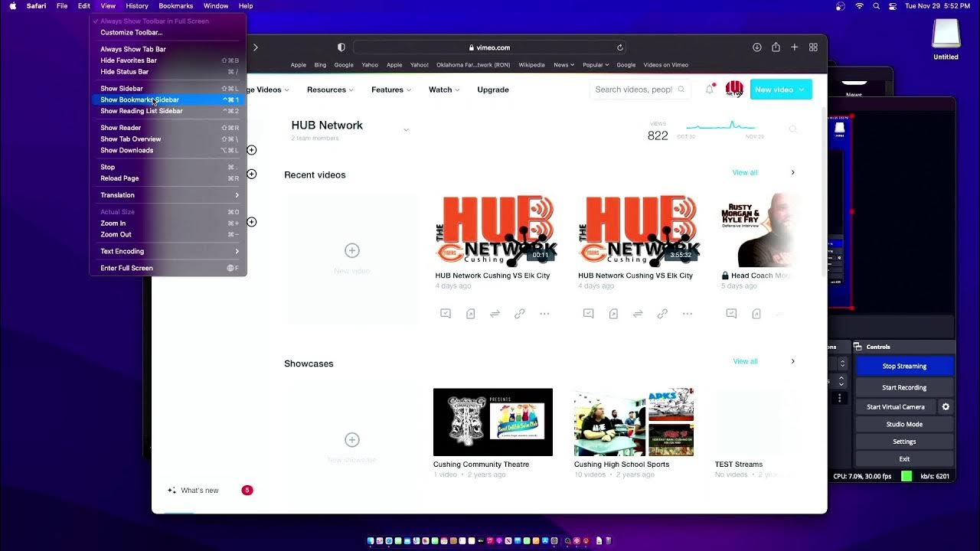The image size is (980, 551).
Task: Enable Studio Mode in OBS
Action: tap(904, 424)
